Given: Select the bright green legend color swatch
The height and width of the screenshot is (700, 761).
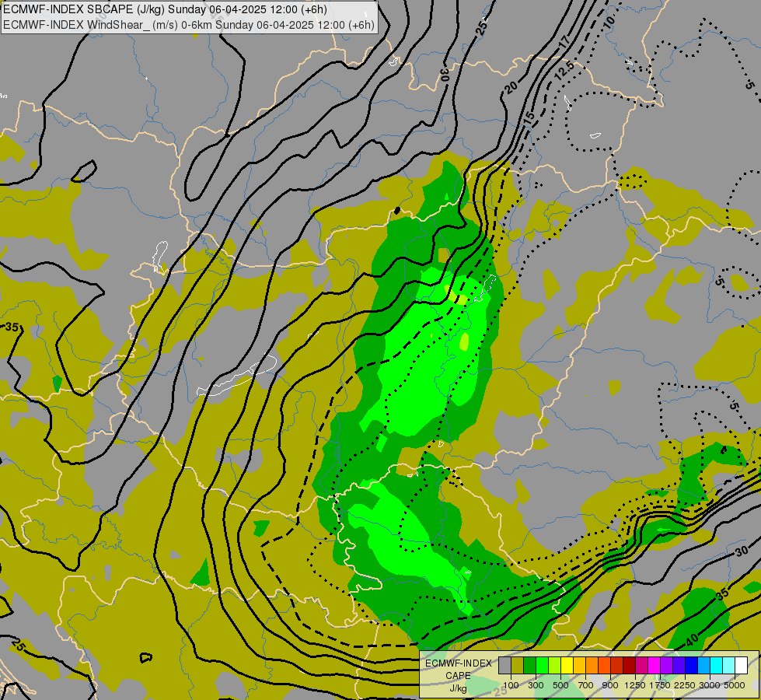Looking at the screenshot, I should [542, 665].
